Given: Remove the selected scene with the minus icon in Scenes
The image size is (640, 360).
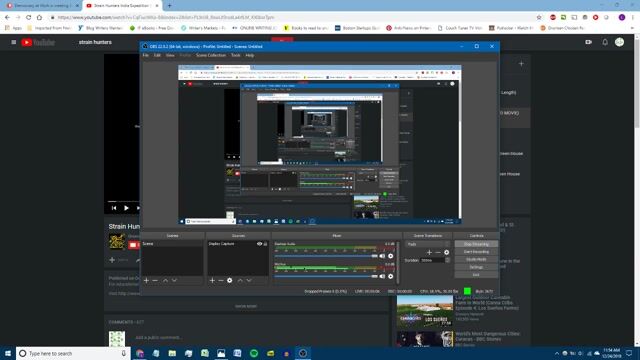Looking at the screenshot, I should pos(155,280).
